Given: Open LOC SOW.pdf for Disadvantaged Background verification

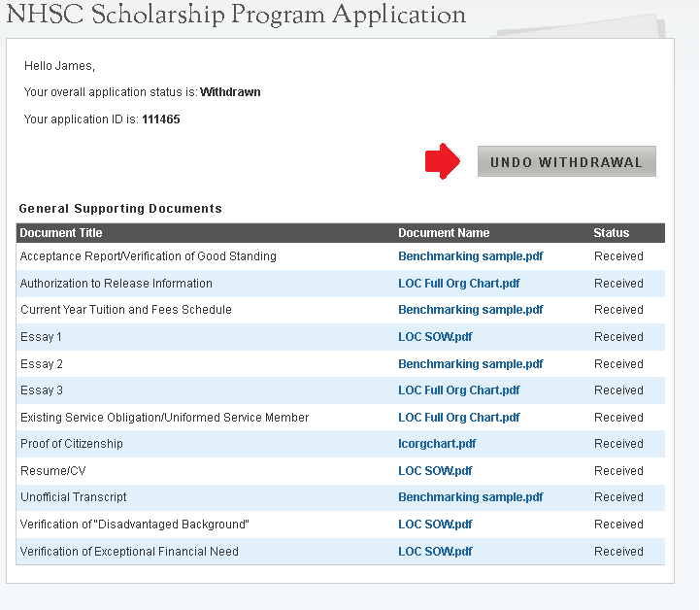Looking at the screenshot, I should 435,525.
